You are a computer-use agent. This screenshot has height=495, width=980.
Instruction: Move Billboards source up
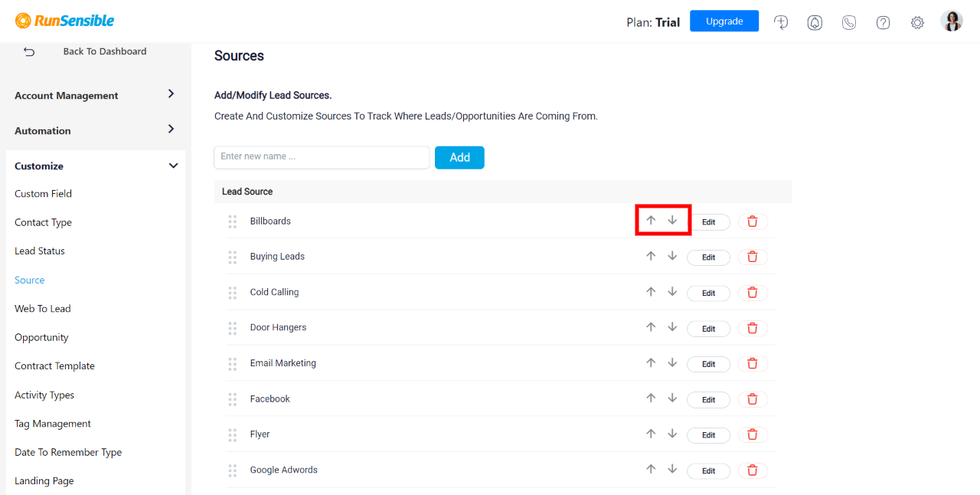click(651, 220)
